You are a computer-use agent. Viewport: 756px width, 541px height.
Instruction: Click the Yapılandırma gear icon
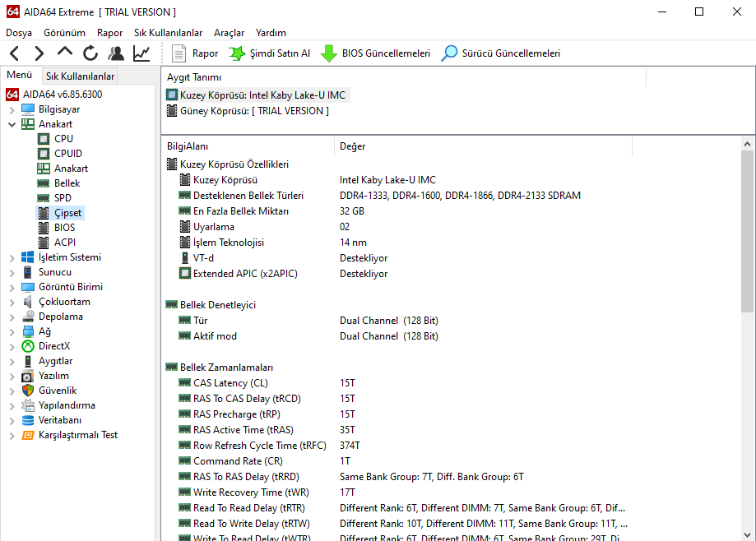[x=28, y=405]
